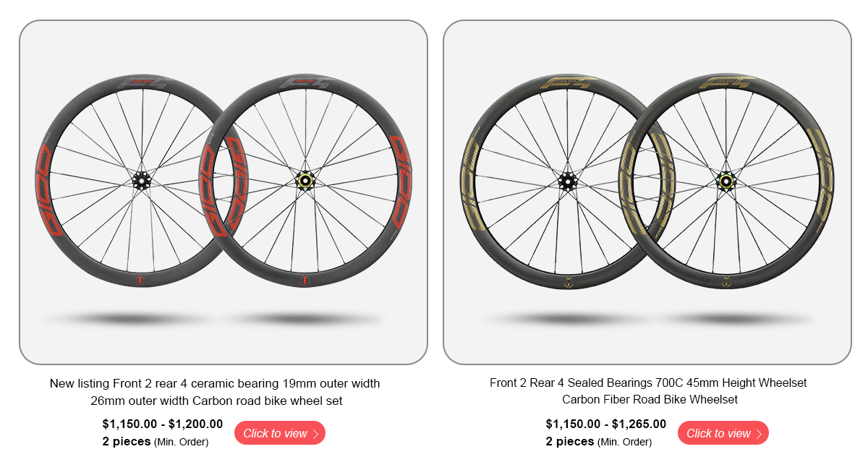This screenshot has width=868, height=470.
Task: Open the 'Front 2 Rear 4 Sealed Bearings 700C' title
Action: click(x=648, y=391)
